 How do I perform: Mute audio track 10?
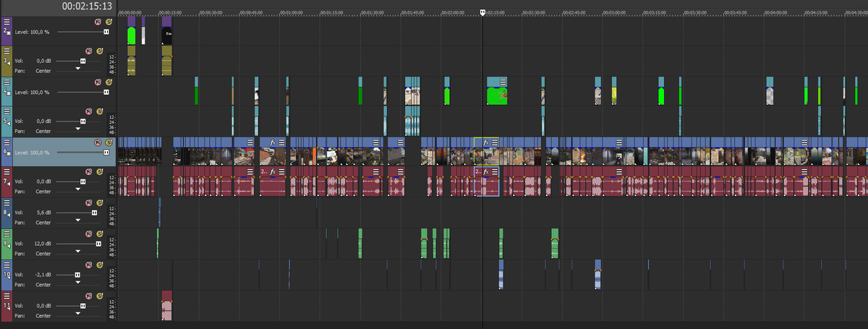click(x=90, y=265)
